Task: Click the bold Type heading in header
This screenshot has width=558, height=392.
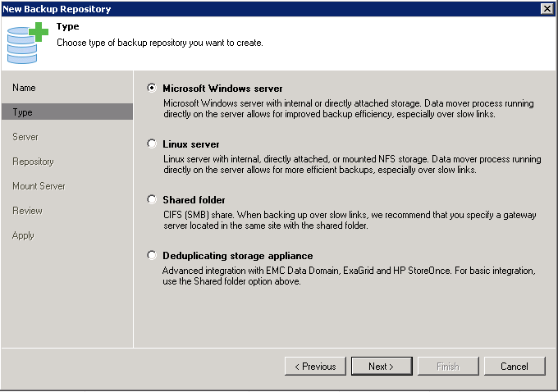Action: pos(67,26)
